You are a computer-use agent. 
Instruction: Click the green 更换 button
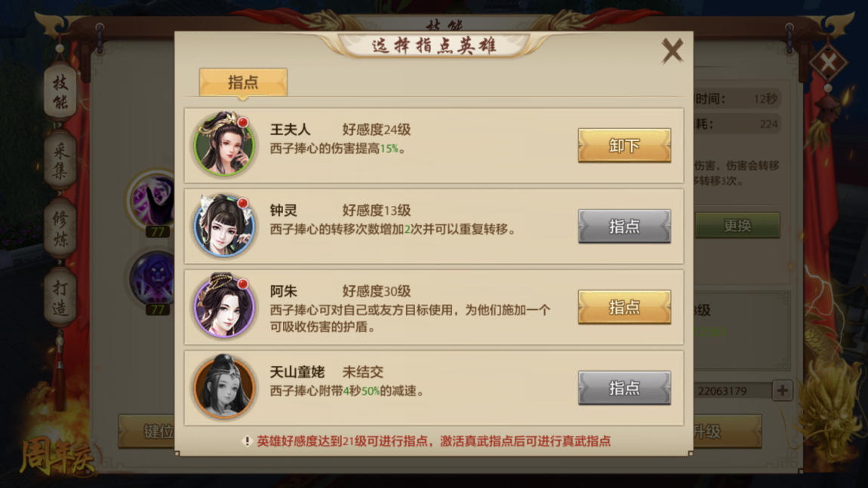(x=737, y=226)
